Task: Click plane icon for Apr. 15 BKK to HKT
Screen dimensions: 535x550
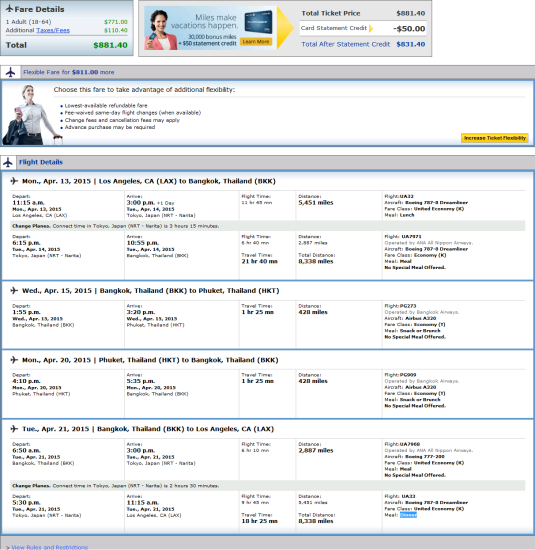Action: (x=14, y=290)
